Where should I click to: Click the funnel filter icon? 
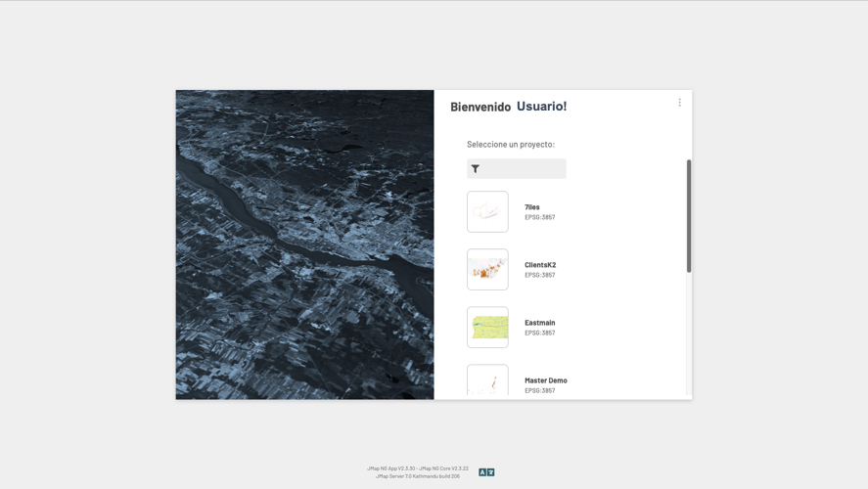(x=476, y=169)
